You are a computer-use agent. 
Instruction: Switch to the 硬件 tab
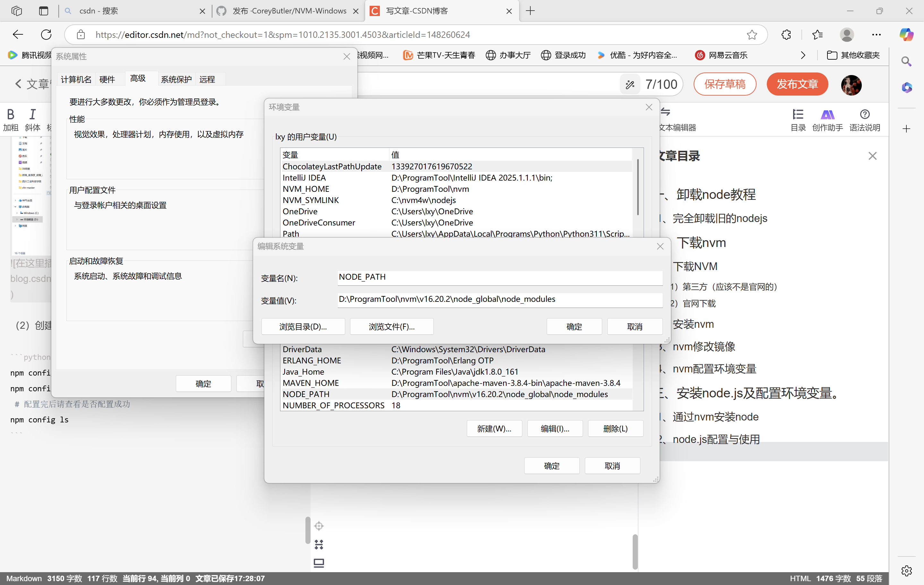(x=107, y=80)
